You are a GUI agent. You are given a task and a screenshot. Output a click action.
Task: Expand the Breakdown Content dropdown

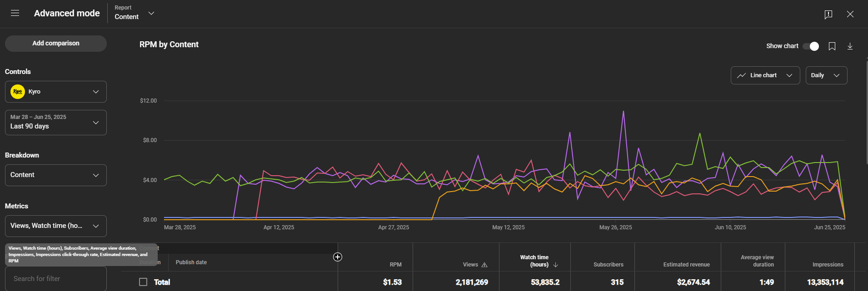56,175
